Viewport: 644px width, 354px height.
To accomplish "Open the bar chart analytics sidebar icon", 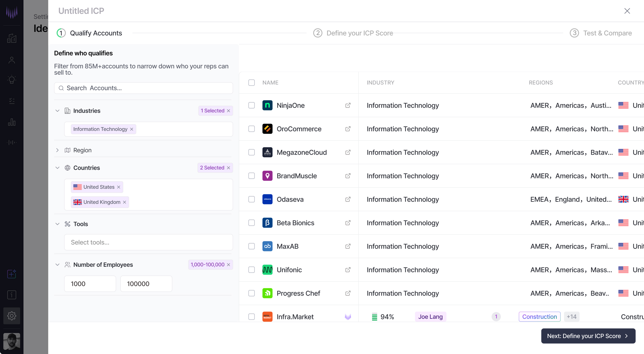I will (x=12, y=122).
